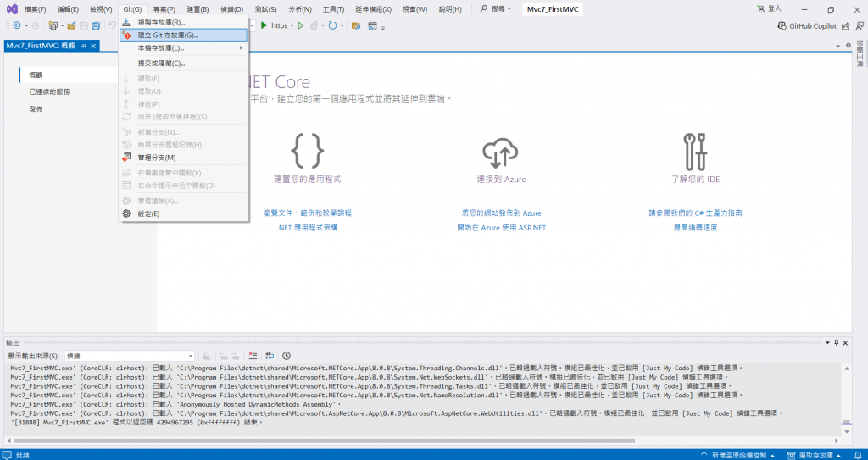
Task: Click the Open File folder icon
Action: (71, 25)
